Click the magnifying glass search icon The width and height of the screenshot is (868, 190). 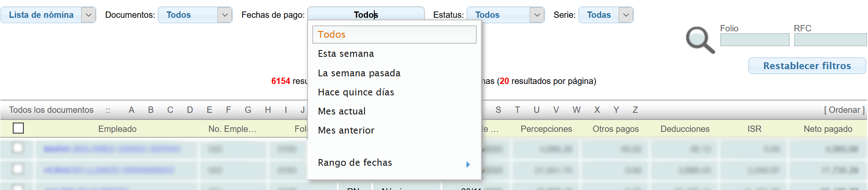point(700,40)
